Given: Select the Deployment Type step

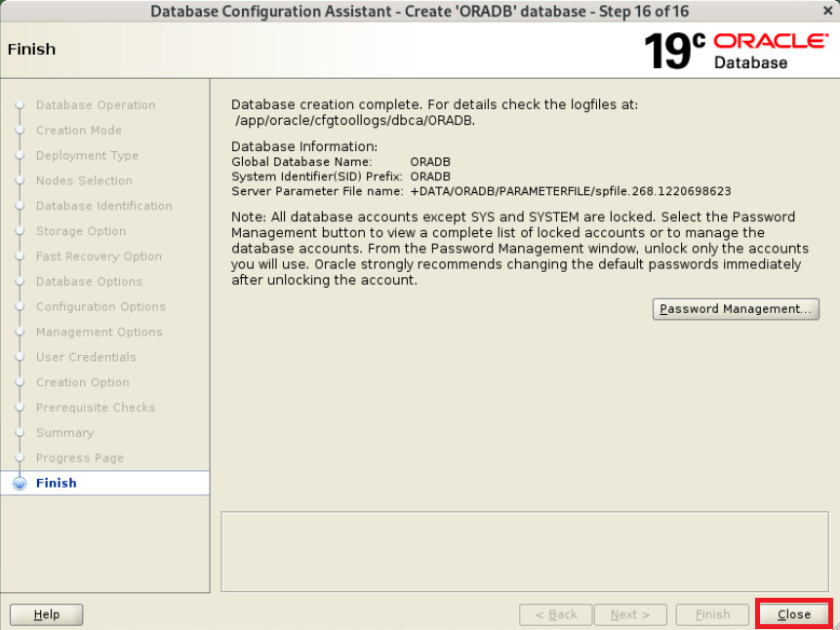Looking at the screenshot, I should pyautogui.click(x=87, y=155).
